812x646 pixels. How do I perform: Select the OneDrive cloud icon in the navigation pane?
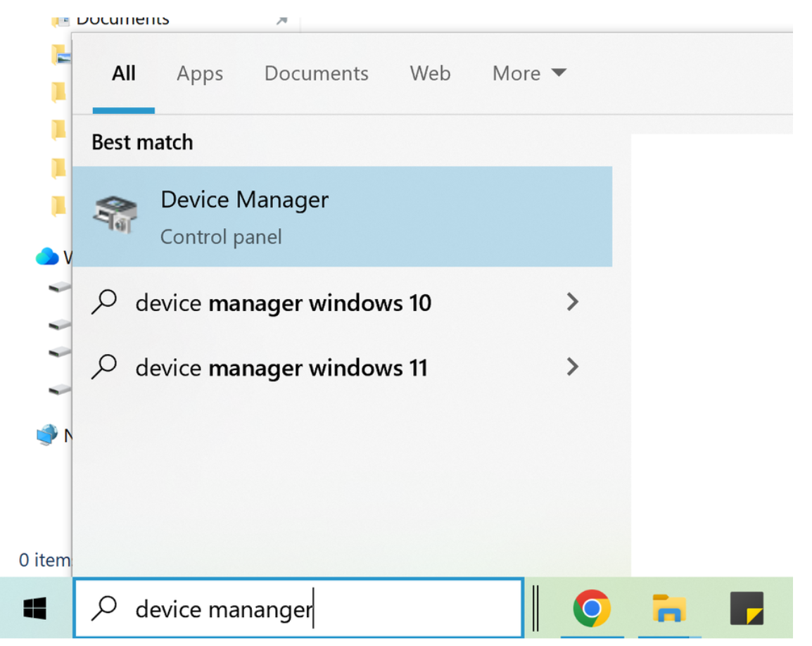click(x=47, y=257)
